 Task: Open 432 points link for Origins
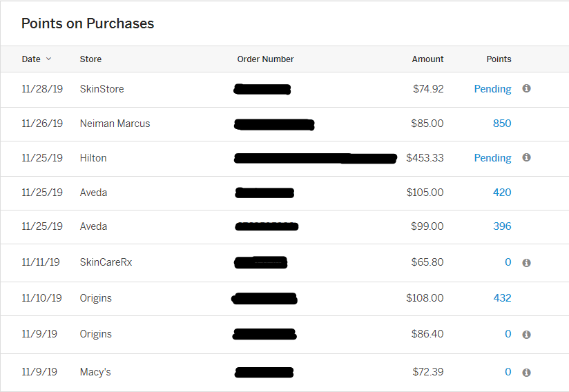pos(502,298)
